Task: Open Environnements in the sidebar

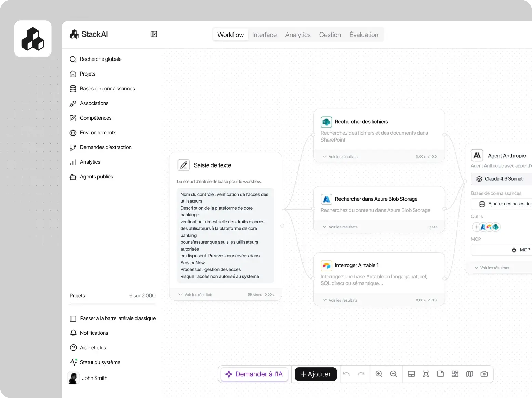Action: click(x=93, y=133)
